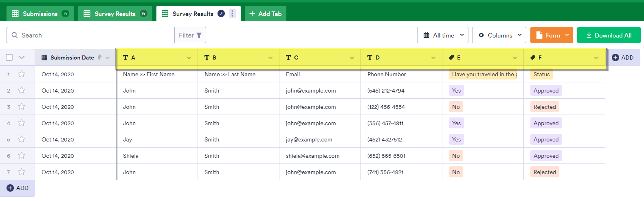The width and height of the screenshot is (644, 201).
Task: Click the Rejected status tag in row 3
Action: pos(545,107)
